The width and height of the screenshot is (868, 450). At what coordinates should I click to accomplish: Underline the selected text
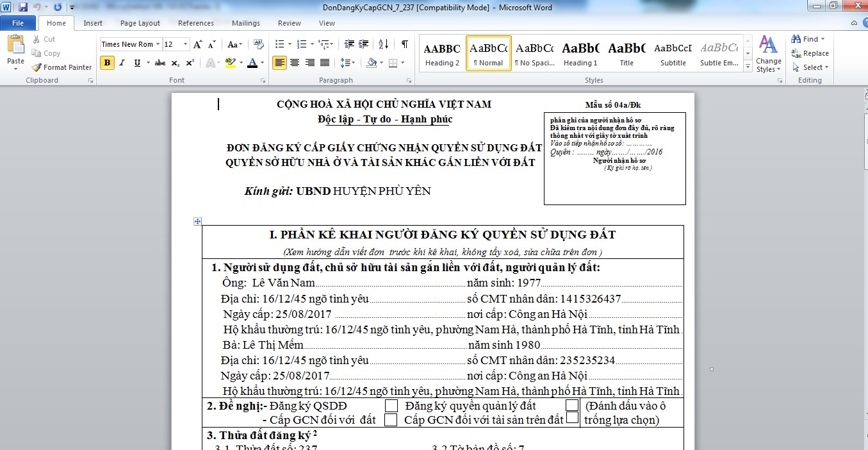coord(137,63)
